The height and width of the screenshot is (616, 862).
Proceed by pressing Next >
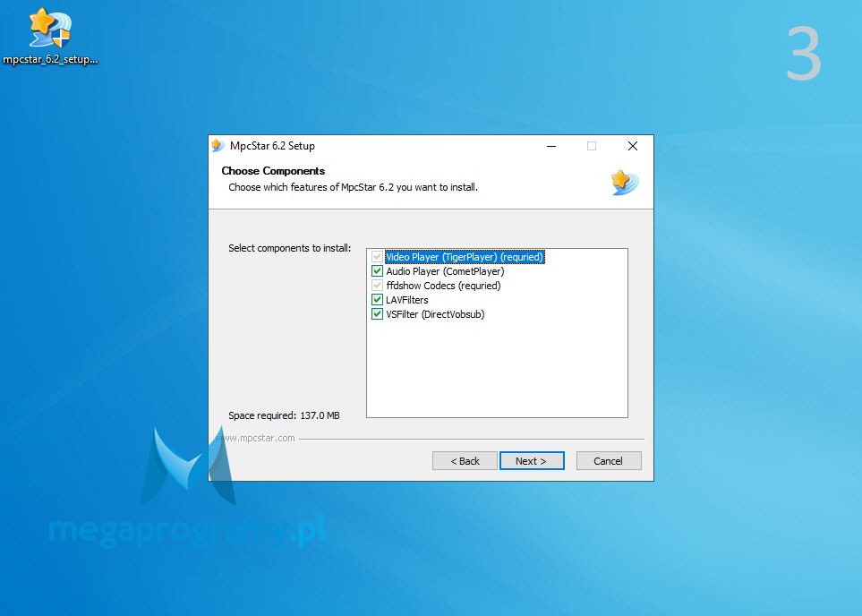531,461
